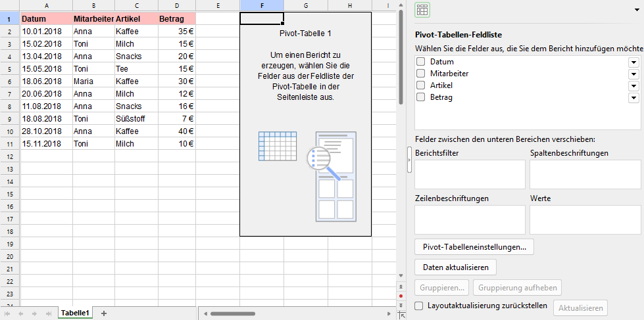Add a new worksheet with plus icon

104,313
